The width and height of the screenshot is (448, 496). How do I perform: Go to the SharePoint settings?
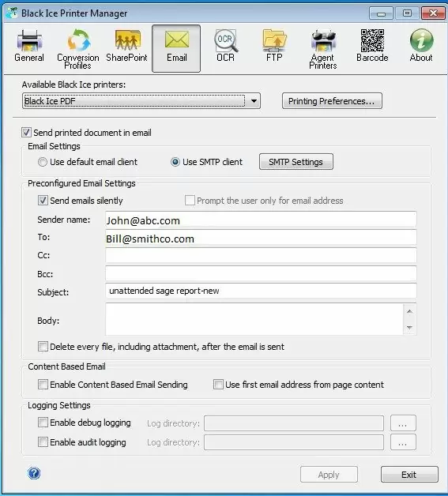126,46
